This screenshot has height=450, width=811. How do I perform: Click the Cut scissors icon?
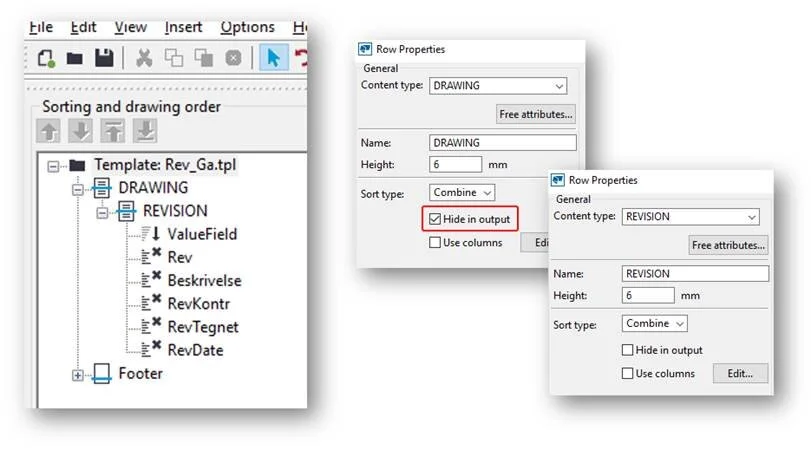tap(144, 58)
